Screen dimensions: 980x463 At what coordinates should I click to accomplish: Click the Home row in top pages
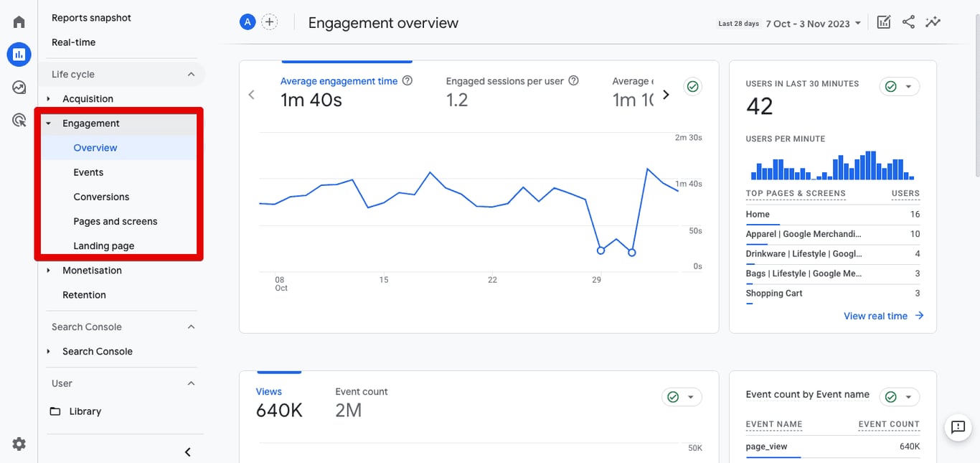[x=833, y=215]
